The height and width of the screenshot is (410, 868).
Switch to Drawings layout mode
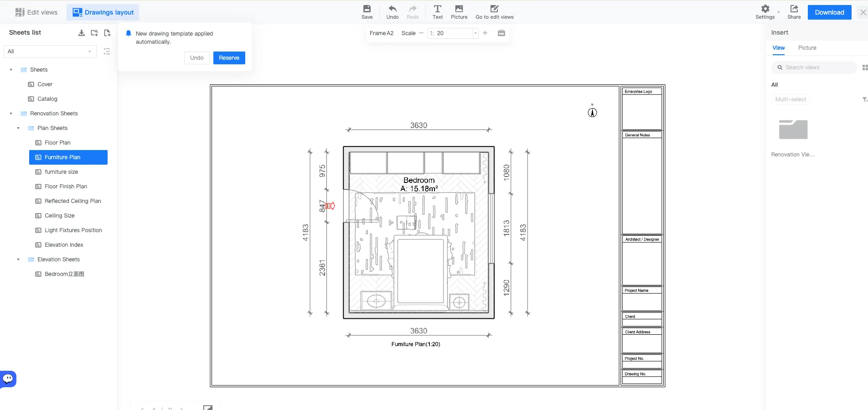(103, 12)
